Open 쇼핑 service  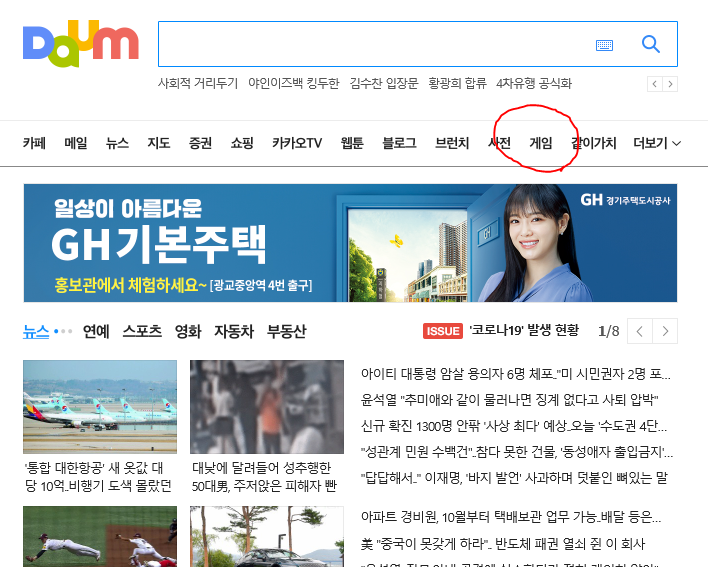pos(242,143)
